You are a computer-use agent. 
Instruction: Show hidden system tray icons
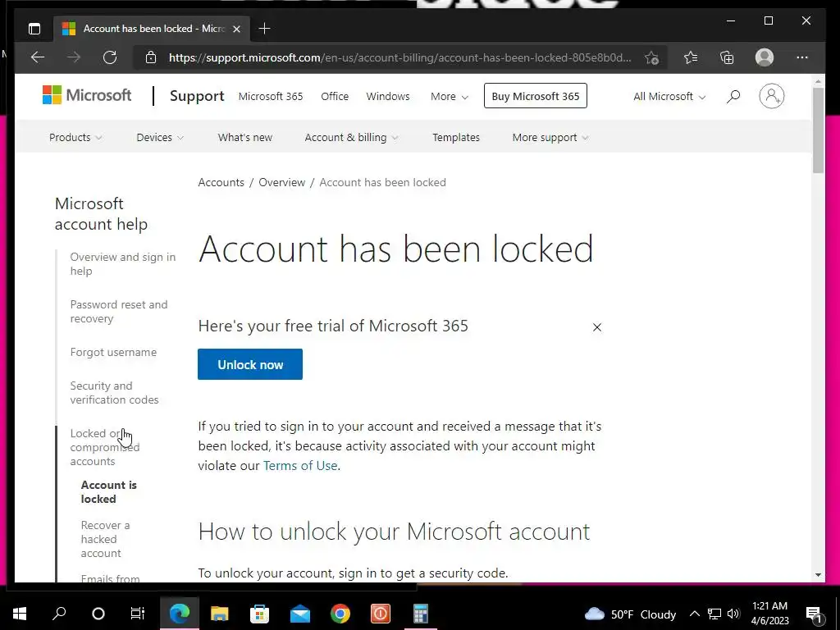click(694, 614)
